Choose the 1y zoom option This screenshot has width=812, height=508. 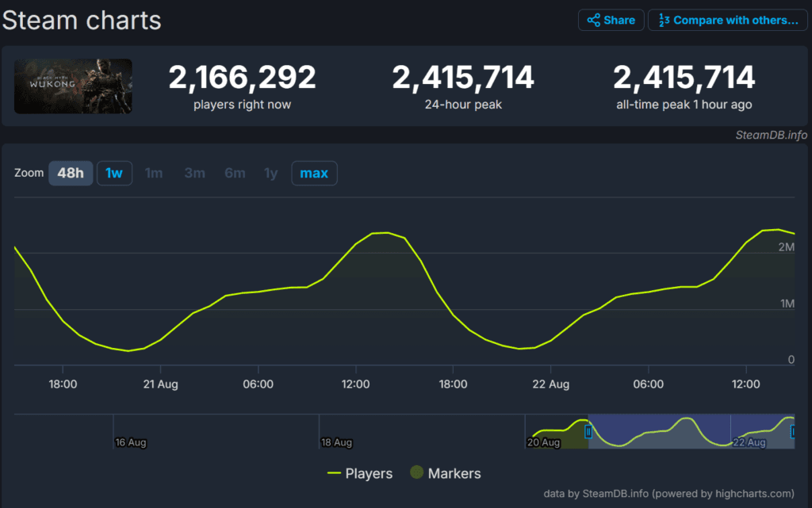point(270,173)
